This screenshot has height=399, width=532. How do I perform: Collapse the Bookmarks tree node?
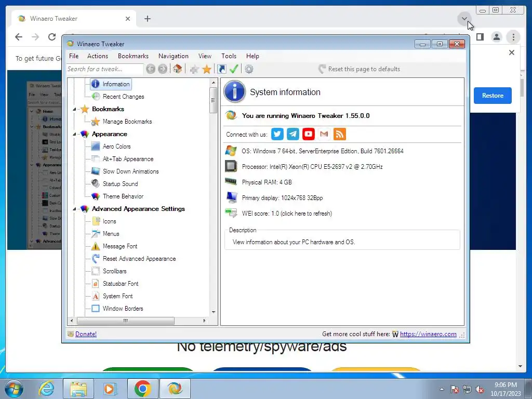click(x=74, y=109)
